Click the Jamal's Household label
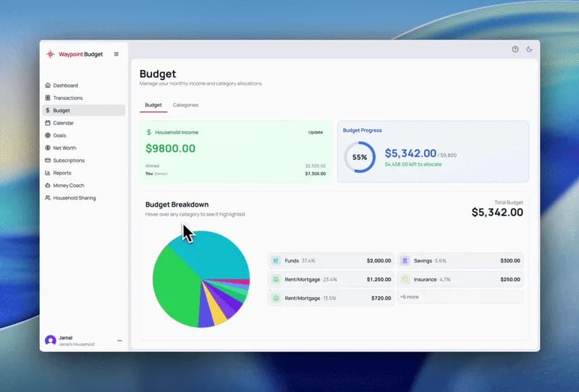 point(77,344)
